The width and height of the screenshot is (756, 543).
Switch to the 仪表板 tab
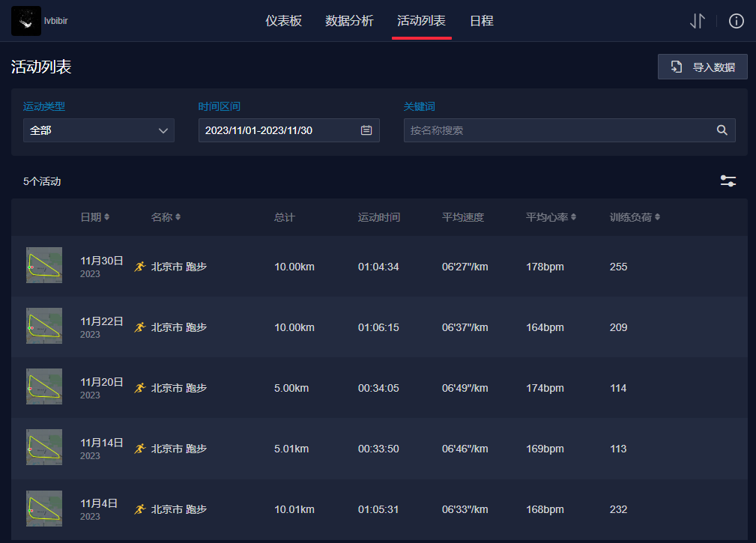pyautogui.click(x=283, y=21)
